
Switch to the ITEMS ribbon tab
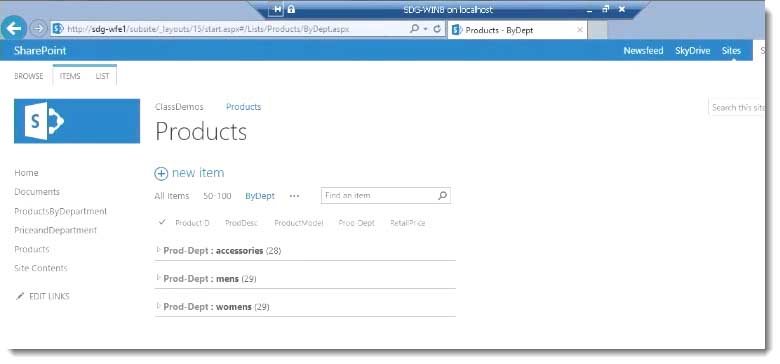coord(70,76)
